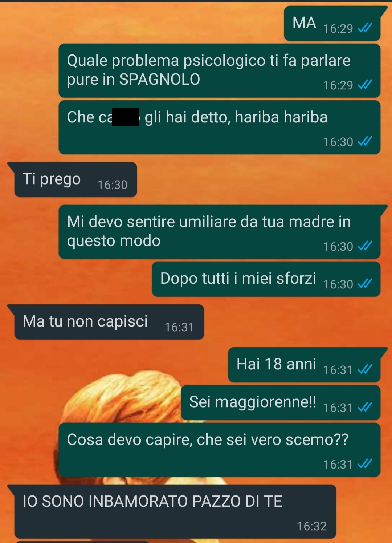Image resolution: width=392 pixels, height=543 pixels.
Task: Tap the double checkmark on the 'vero scemo??' message
Action: point(365,464)
